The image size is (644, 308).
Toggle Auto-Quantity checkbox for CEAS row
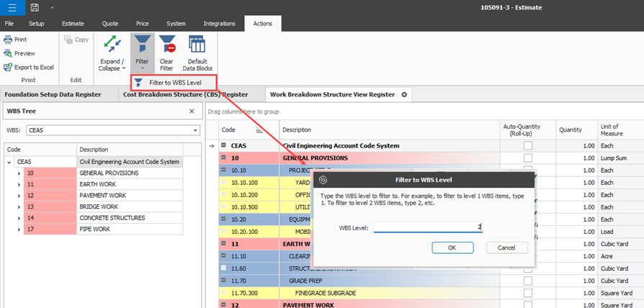(x=528, y=145)
